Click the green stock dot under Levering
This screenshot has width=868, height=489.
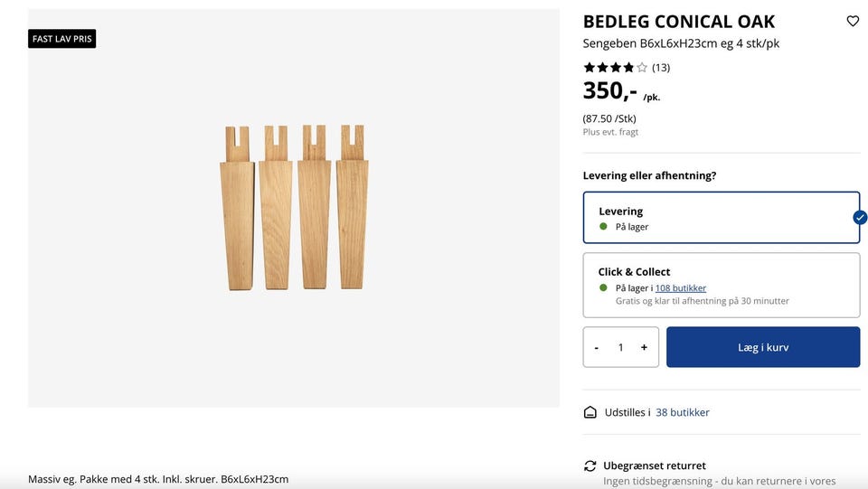click(x=604, y=227)
